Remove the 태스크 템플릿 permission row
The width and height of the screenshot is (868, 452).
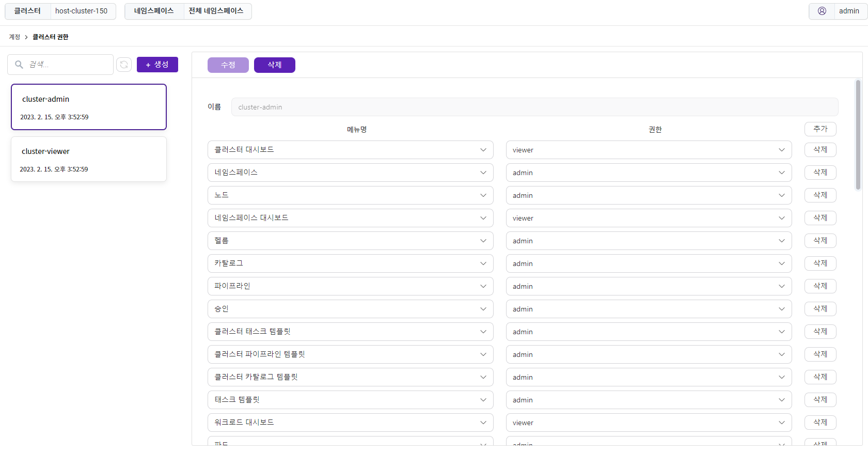tap(820, 400)
